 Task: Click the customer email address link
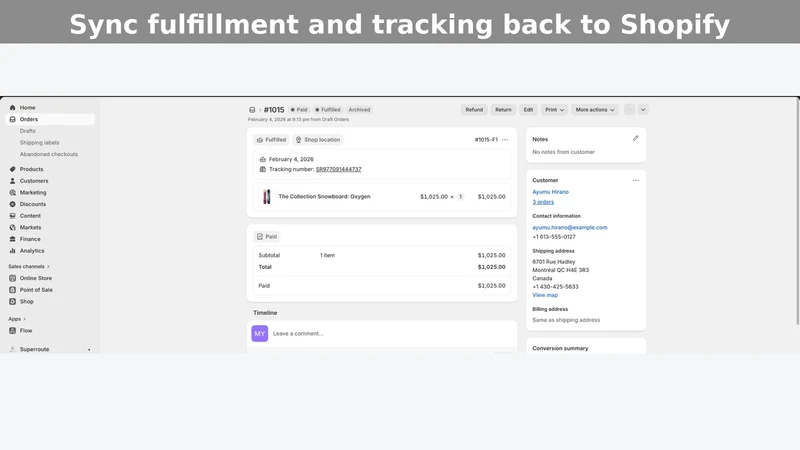click(570, 228)
